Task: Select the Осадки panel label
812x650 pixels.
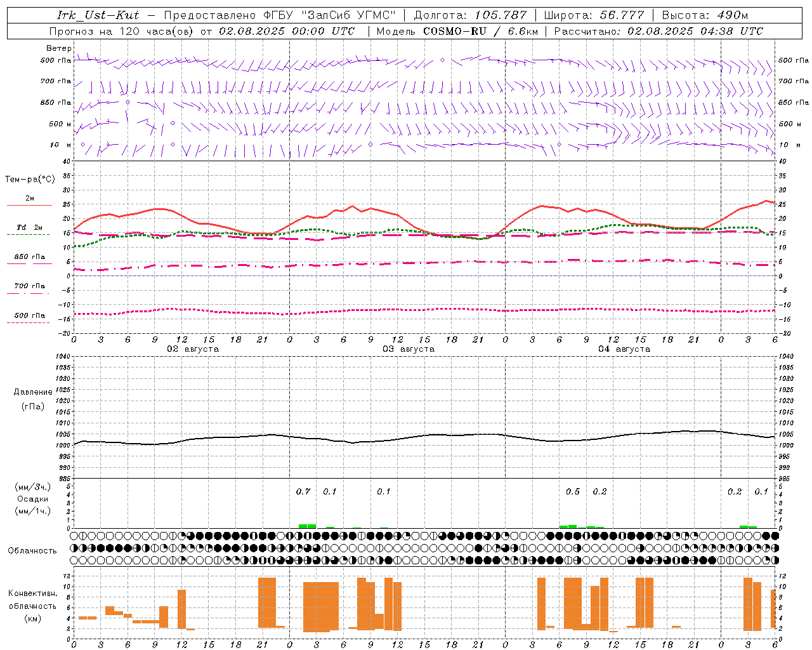Action: (32, 499)
